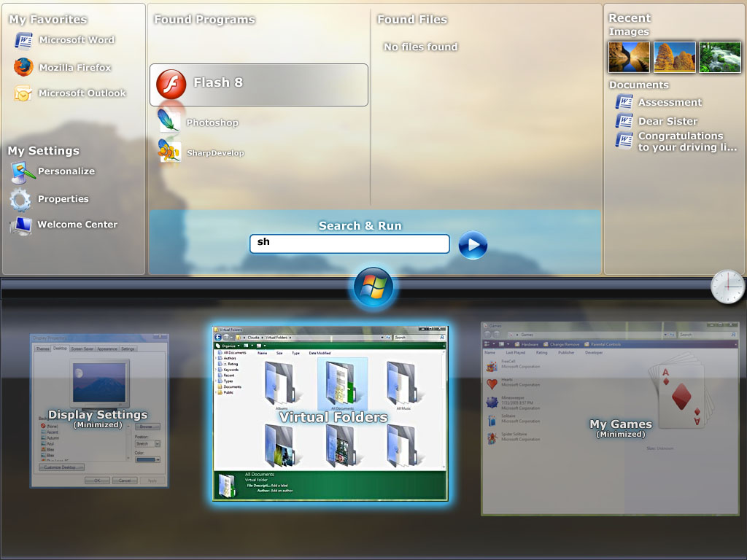Switch to the Virtual Folders window
The image size is (747, 560).
tap(330, 413)
